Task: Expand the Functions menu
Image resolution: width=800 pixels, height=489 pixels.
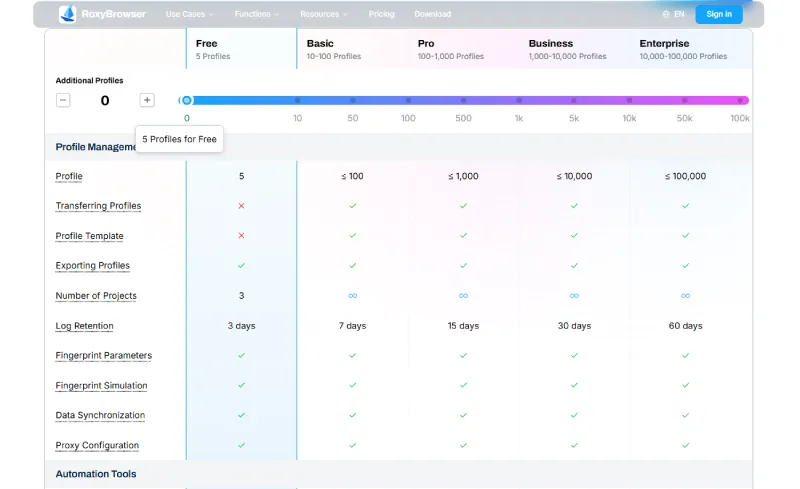Action: (x=257, y=14)
